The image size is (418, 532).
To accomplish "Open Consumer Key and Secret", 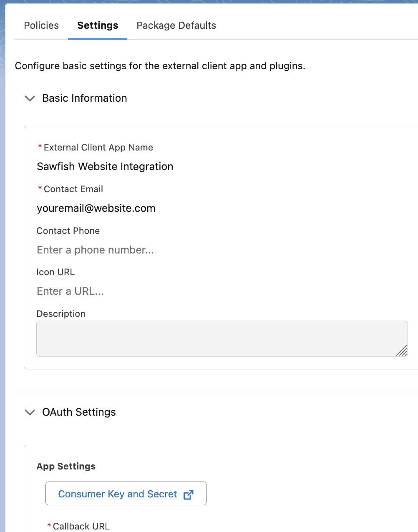I will pos(126,494).
